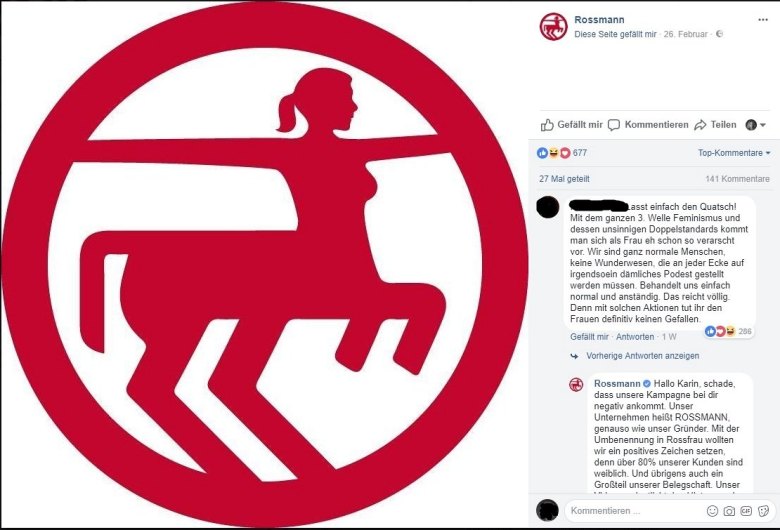This screenshot has height=530, width=780.
Task: Open the emoji picker in comment box
Action: tap(712, 511)
